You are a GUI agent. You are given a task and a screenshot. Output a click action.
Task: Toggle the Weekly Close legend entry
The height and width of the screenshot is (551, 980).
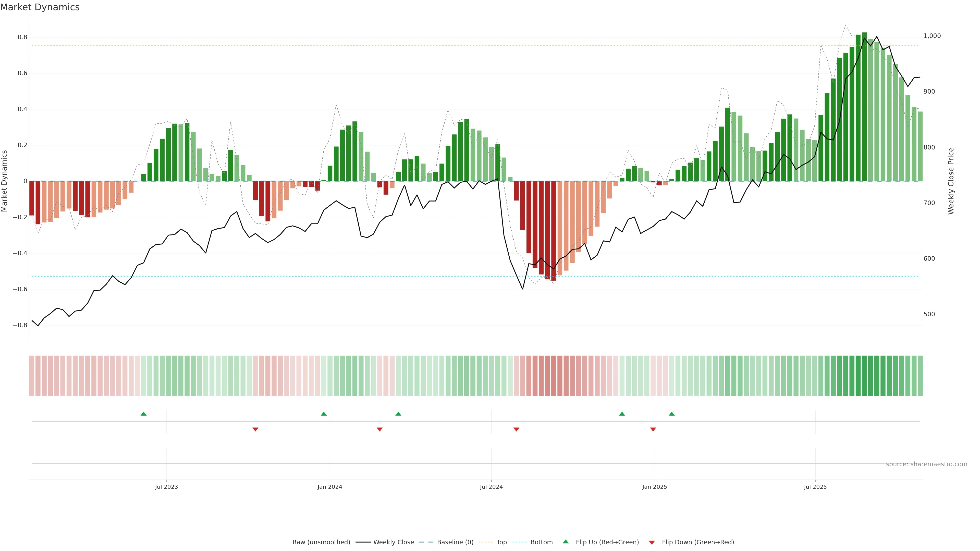point(393,542)
